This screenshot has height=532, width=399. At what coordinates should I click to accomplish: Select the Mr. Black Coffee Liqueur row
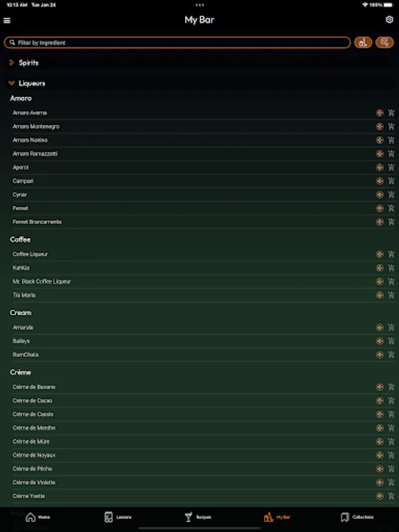(x=203, y=281)
